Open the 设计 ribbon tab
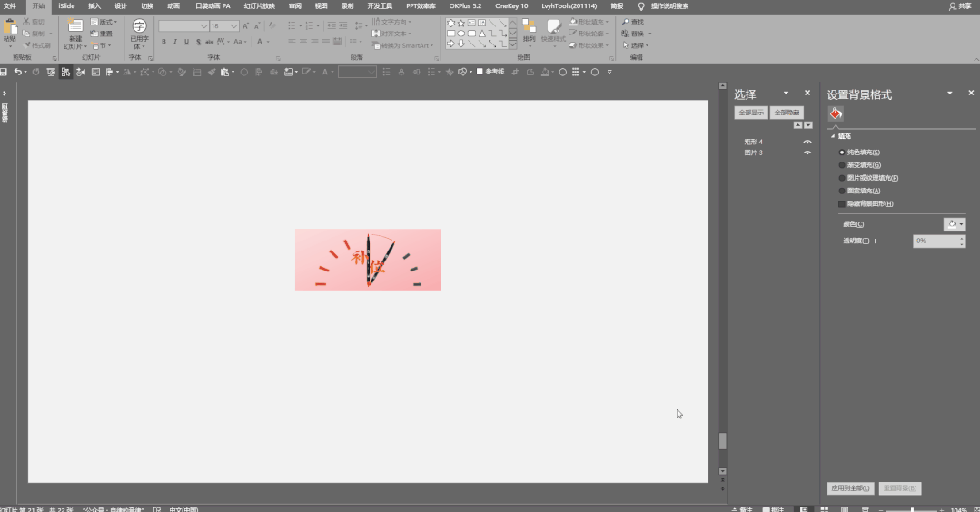The image size is (980, 512). (121, 5)
